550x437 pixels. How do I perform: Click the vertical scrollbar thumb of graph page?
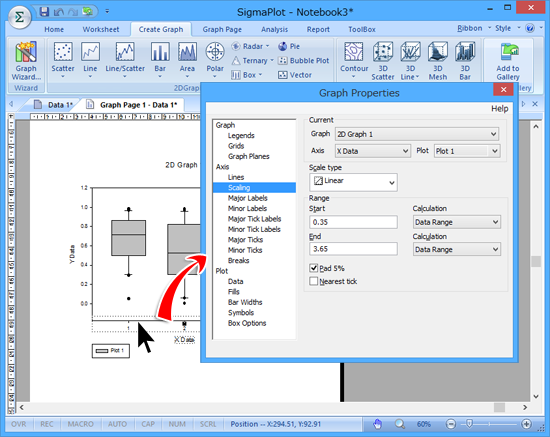coord(536,262)
